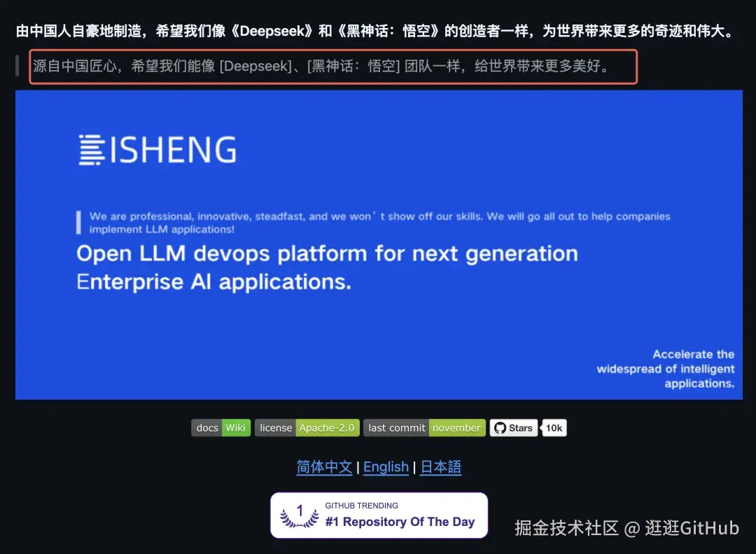
Task: Click the GitHub Trending #1 Repository badge
Action: [379, 515]
